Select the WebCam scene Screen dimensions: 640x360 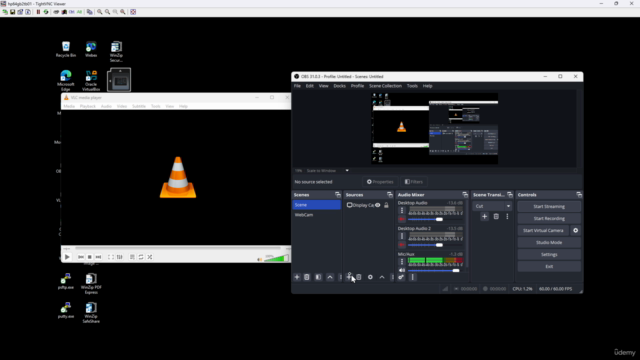pyautogui.click(x=317, y=215)
